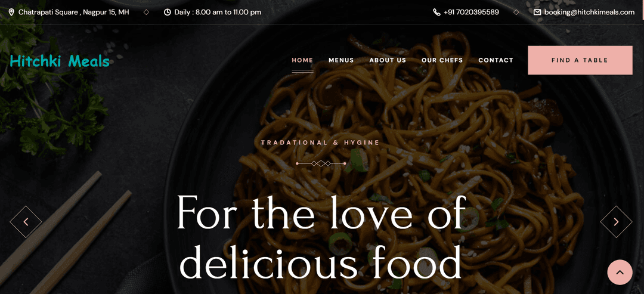Advance to next slide with right arrow

pyautogui.click(x=616, y=222)
